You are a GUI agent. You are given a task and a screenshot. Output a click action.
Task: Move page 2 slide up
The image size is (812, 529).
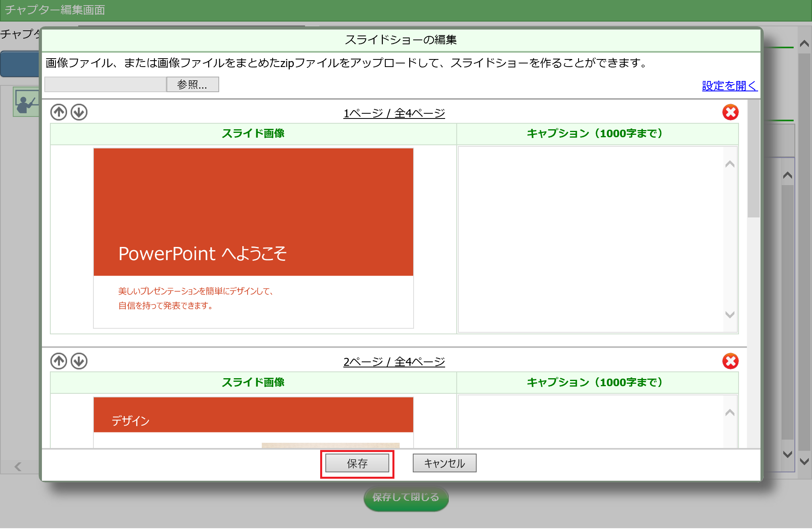click(x=59, y=361)
